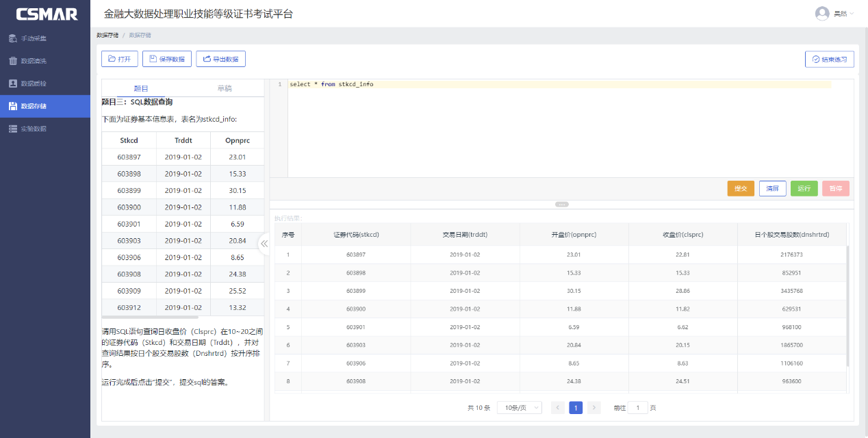Switch to the 草稿 tab
Screen dimensions: 868x438
(225, 88)
